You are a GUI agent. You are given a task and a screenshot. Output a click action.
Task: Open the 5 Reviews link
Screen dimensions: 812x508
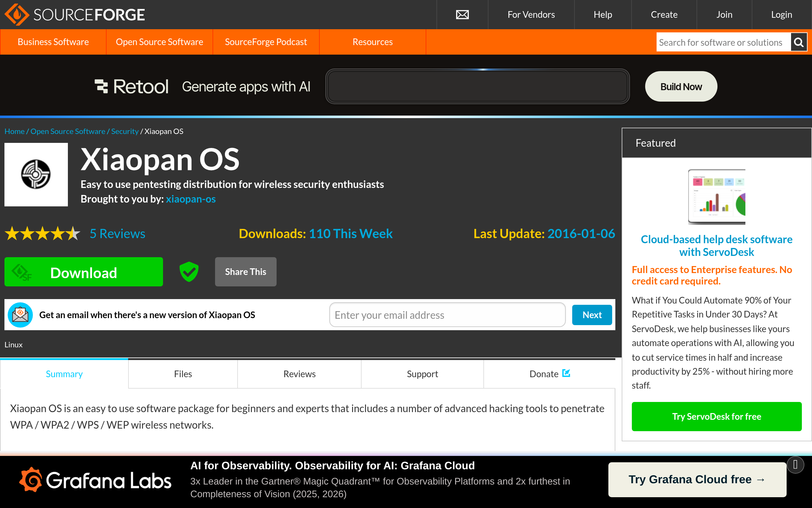[117, 233]
